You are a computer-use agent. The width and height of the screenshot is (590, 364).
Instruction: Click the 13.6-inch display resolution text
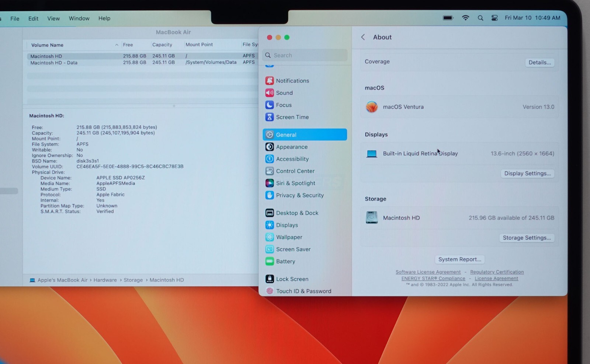click(x=523, y=154)
